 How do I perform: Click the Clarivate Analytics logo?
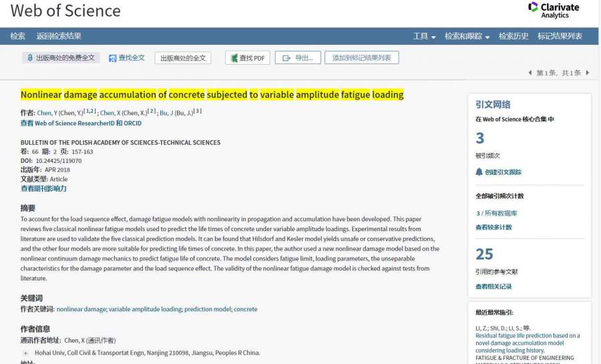pos(554,10)
